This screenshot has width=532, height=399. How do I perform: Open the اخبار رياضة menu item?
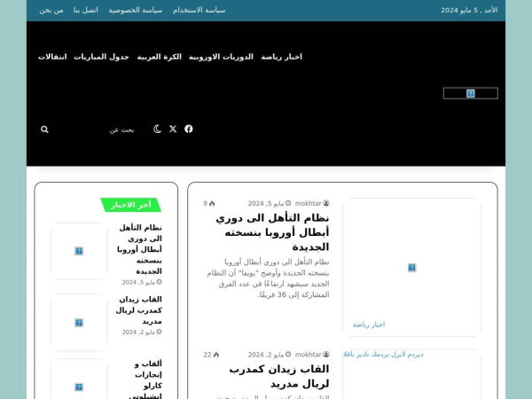click(x=281, y=57)
